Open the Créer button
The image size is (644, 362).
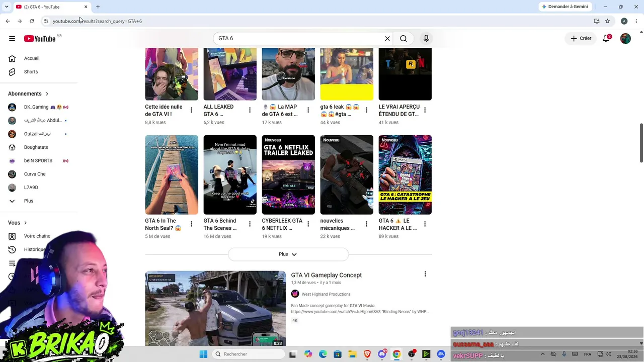[x=581, y=39]
